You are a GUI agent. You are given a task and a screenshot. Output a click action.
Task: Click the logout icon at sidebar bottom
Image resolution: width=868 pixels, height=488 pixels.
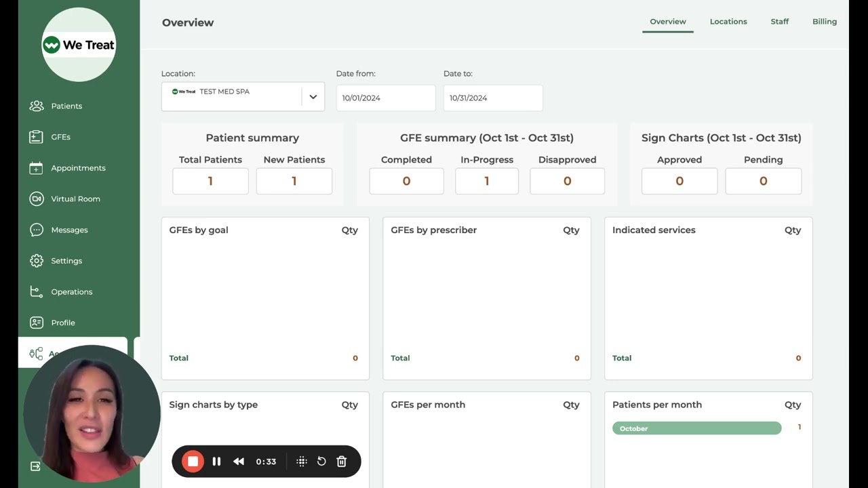(x=35, y=466)
